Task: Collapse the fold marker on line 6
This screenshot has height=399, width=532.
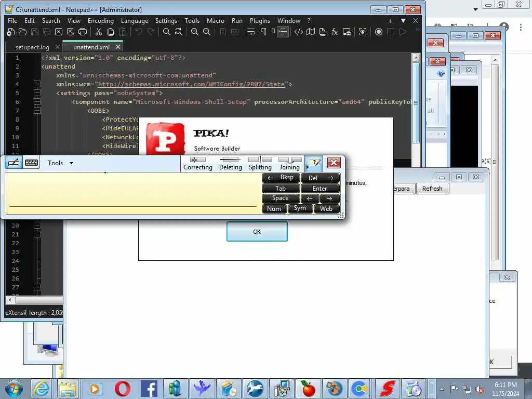Action: pyautogui.click(x=37, y=102)
